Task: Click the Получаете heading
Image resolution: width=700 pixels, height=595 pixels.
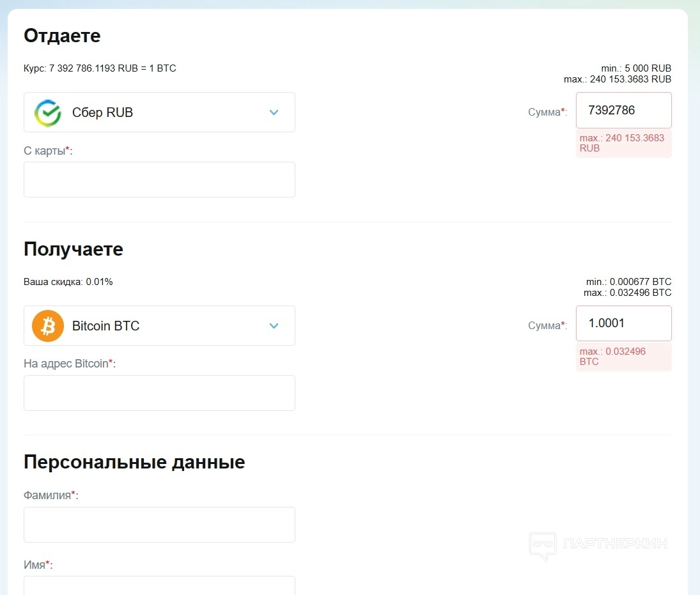Action: click(74, 249)
